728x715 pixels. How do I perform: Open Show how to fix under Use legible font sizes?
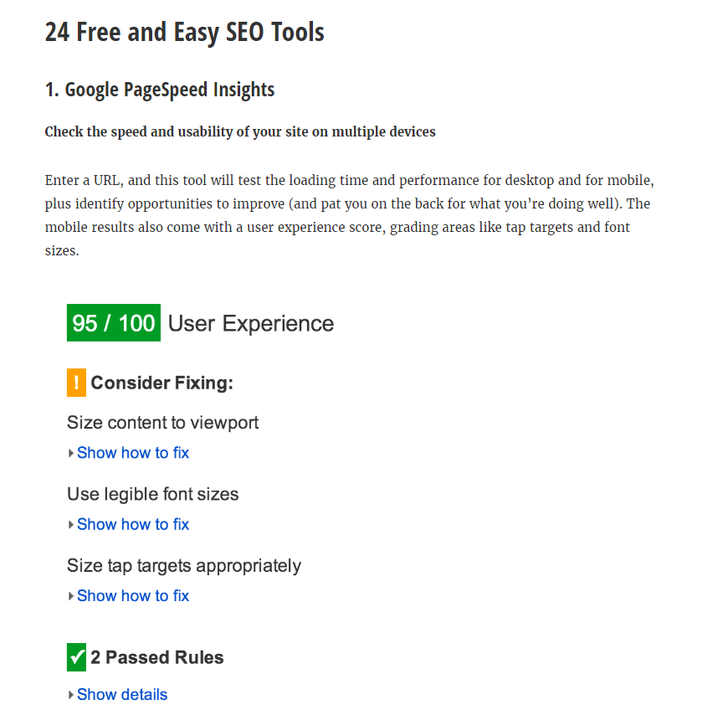click(133, 524)
